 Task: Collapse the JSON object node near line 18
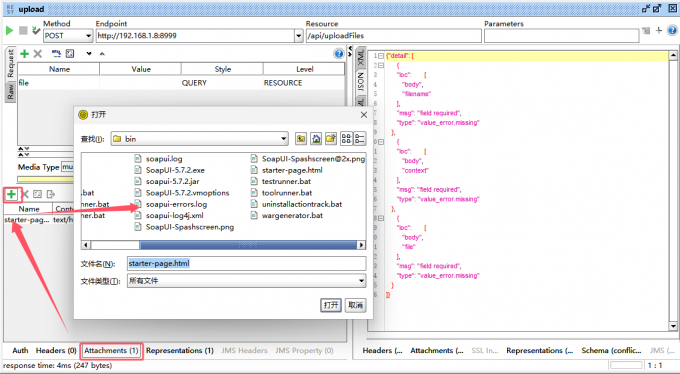pos(381,218)
